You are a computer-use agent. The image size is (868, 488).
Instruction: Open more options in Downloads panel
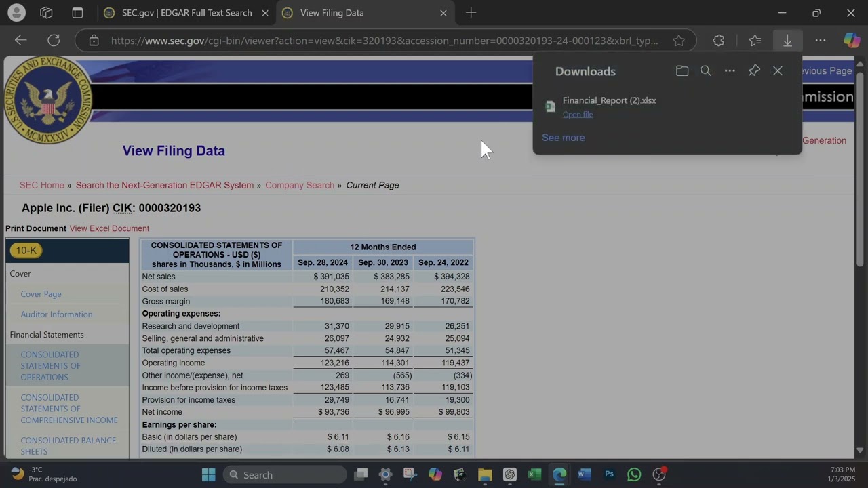pos(730,71)
